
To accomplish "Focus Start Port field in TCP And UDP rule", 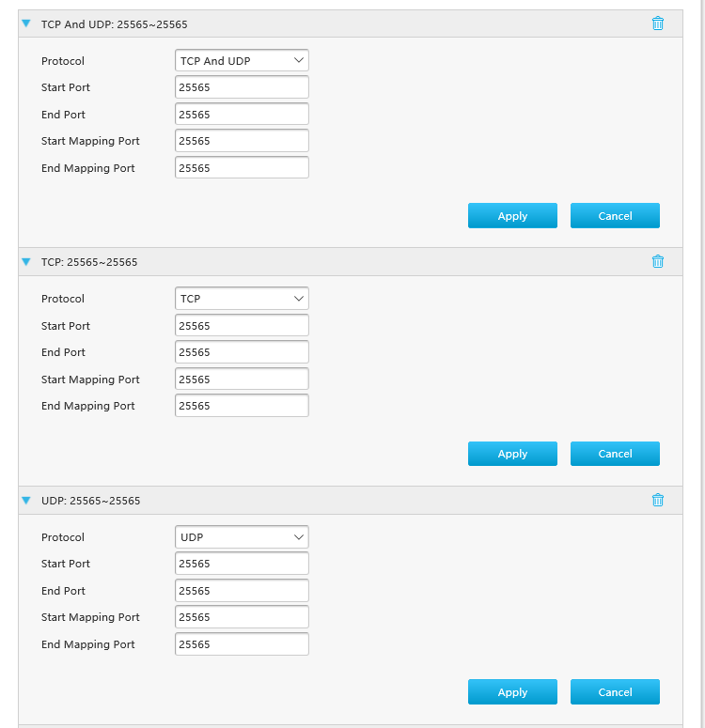I will tap(242, 87).
